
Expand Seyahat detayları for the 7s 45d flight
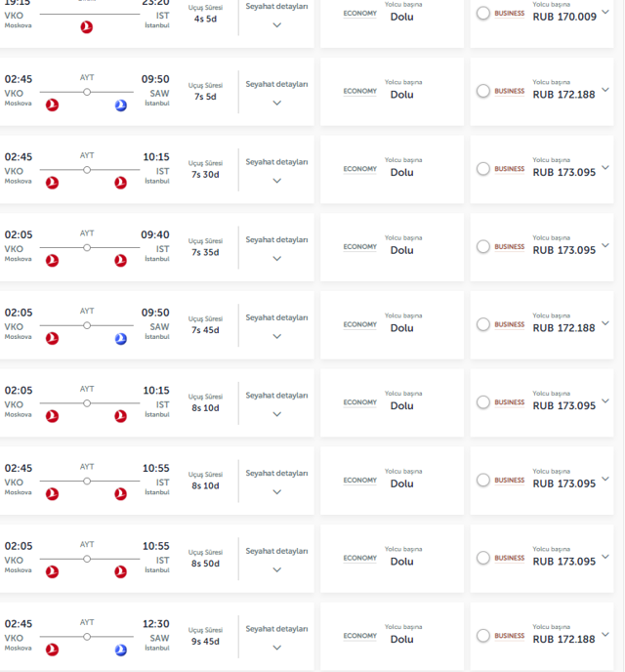[x=276, y=336]
